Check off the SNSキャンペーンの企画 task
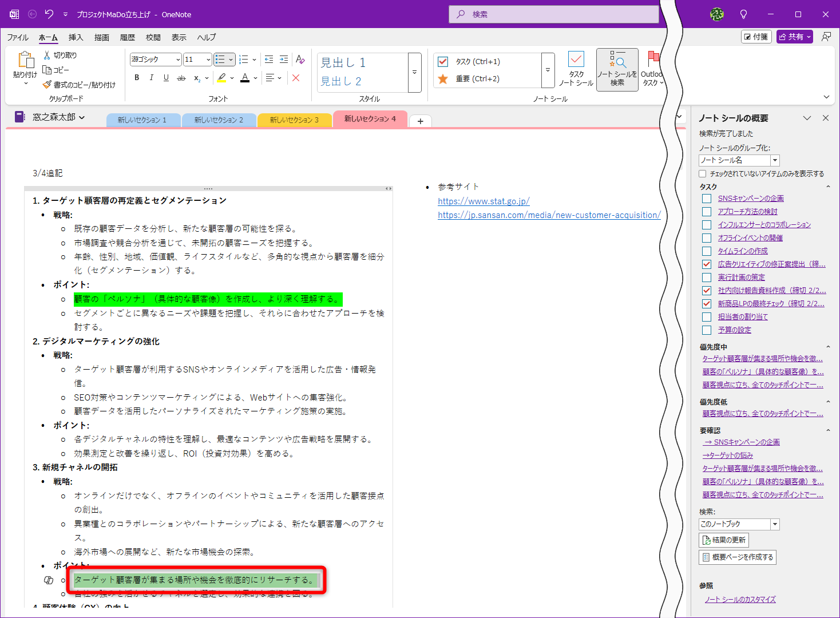The height and width of the screenshot is (618, 840). [x=706, y=198]
